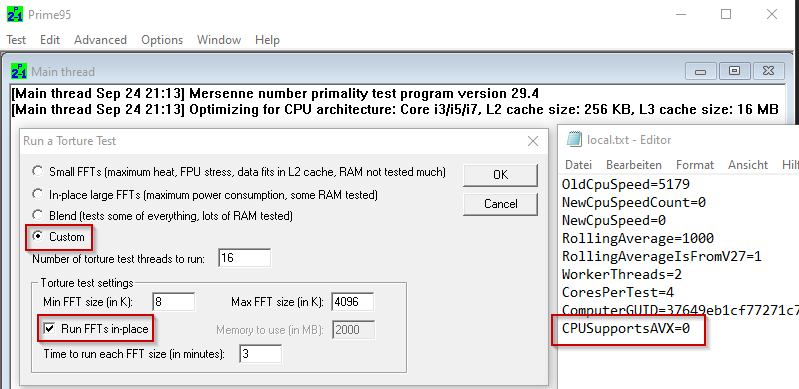
Task: Open Datei menu in the Editor window
Action: point(578,165)
